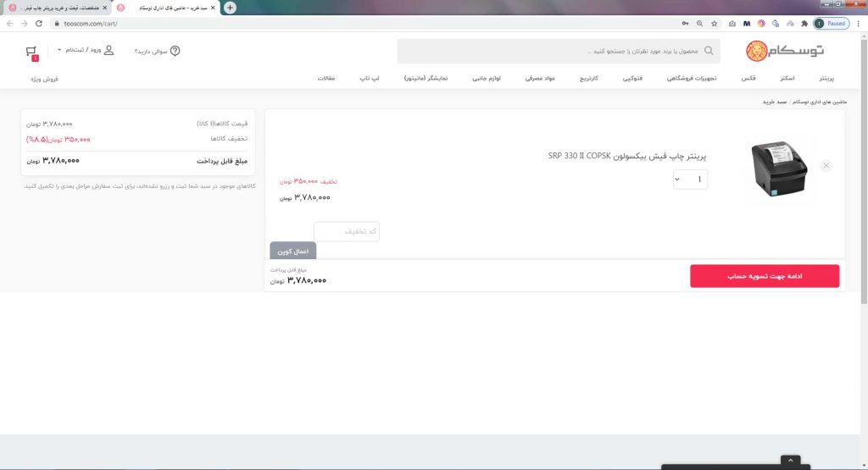Image resolution: width=868 pixels, height=470 pixels.
Task: Open the لپ تاپ menu
Action: click(x=370, y=79)
